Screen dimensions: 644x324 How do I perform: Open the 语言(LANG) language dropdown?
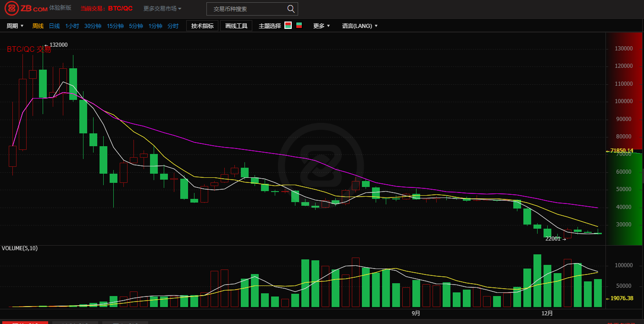click(x=360, y=26)
